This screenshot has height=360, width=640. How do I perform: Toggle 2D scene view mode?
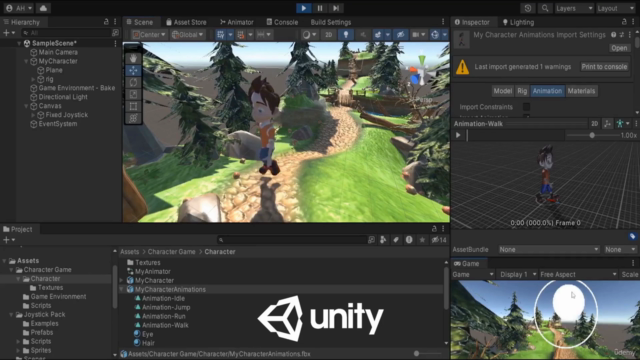(329, 35)
